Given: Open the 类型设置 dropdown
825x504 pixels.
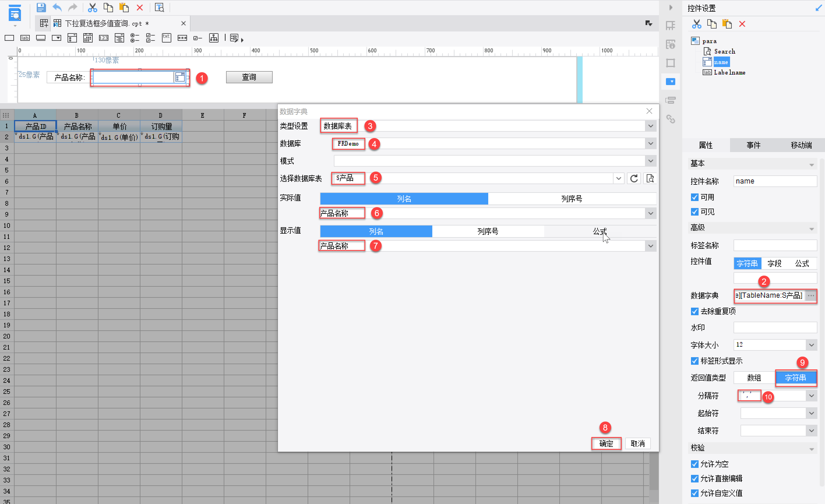Looking at the screenshot, I should tap(650, 126).
